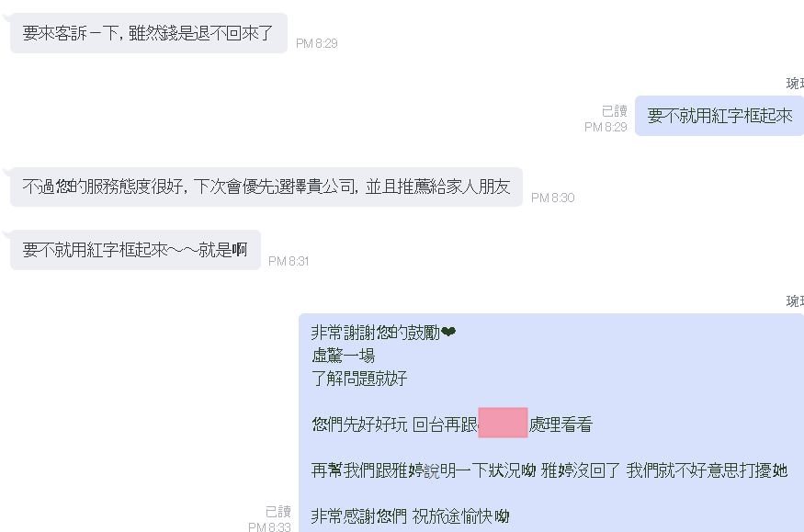The image size is (804, 532).
Task: Click the sender name above the long blue message
Action: pyautogui.click(x=795, y=300)
